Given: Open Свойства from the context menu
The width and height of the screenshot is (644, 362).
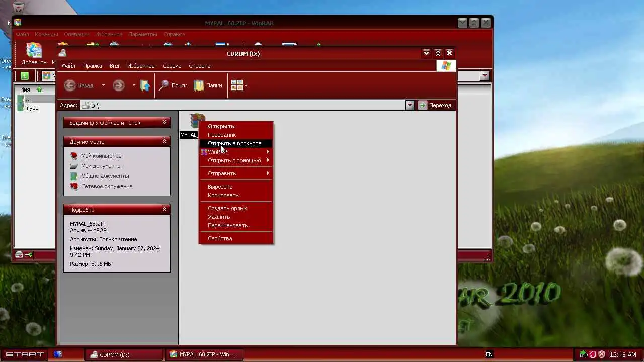Looking at the screenshot, I should point(236,238).
